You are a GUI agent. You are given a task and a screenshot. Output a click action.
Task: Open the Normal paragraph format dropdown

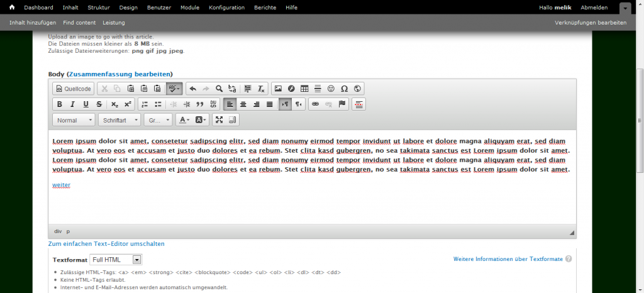point(74,119)
